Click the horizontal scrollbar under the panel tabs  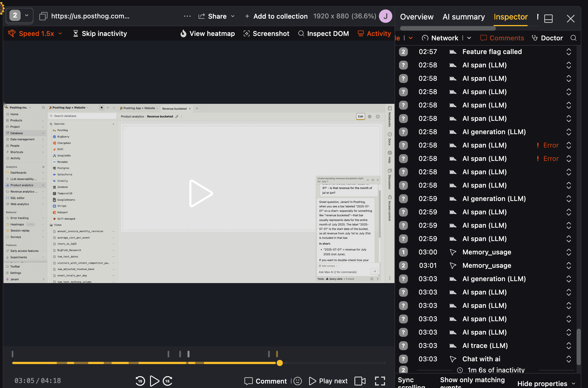point(448,28)
